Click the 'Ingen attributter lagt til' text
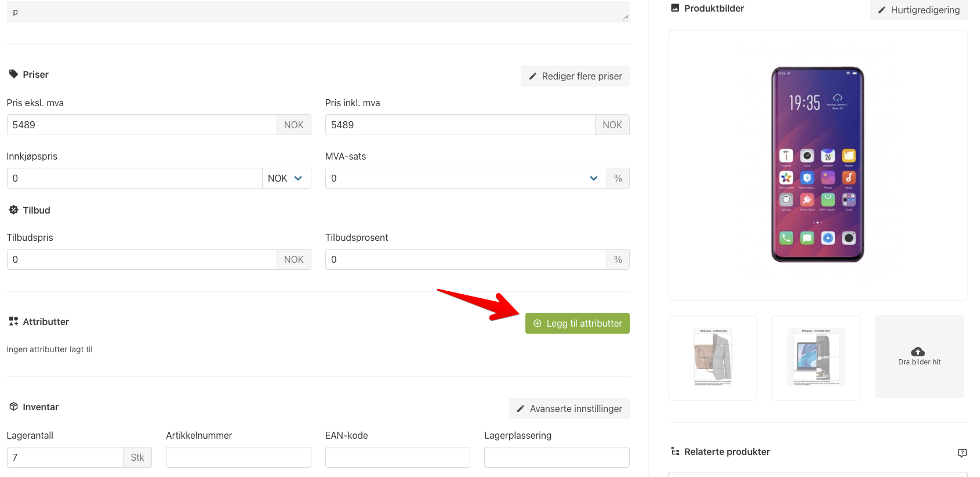The height and width of the screenshot is (477, 980). pyautogui.click(x=50, y=349)
